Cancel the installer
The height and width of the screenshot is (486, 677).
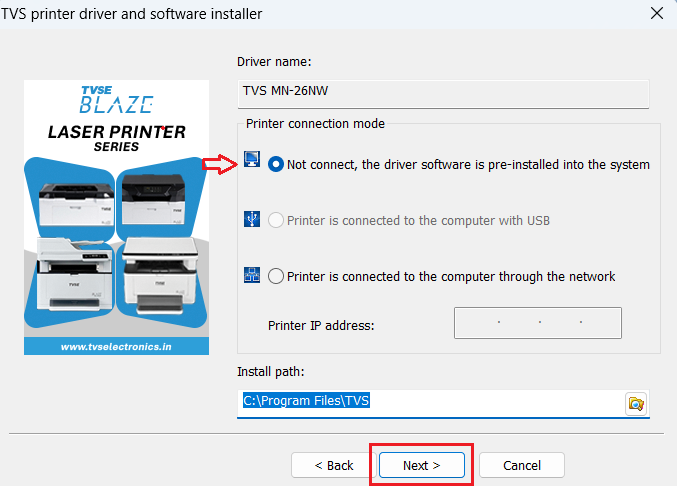(522, 465)
